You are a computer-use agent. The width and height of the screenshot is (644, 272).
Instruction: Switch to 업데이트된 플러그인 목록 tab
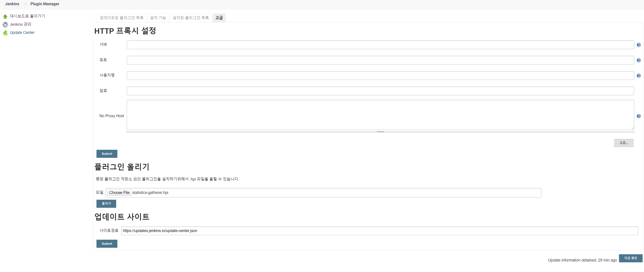[121, 18]
